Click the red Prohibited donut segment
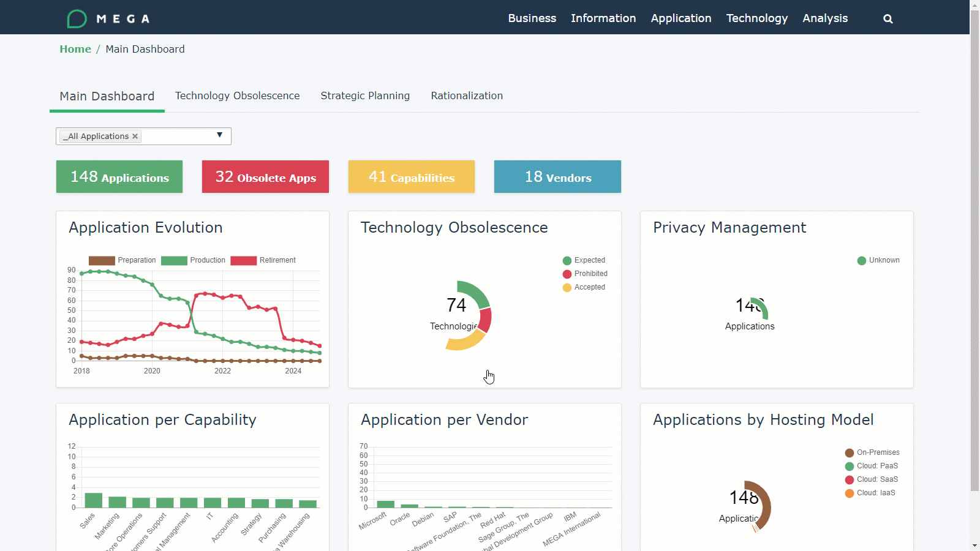The width and height of the screenshot is (980, 551). pos(485,320)
